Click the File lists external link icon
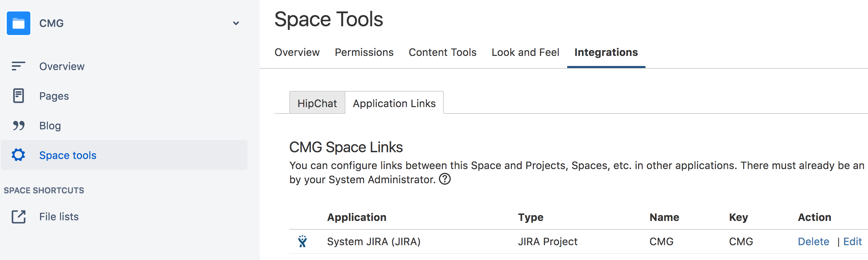Image resolution: width=868 pixels, height=260 pixels. coord(19,217)
